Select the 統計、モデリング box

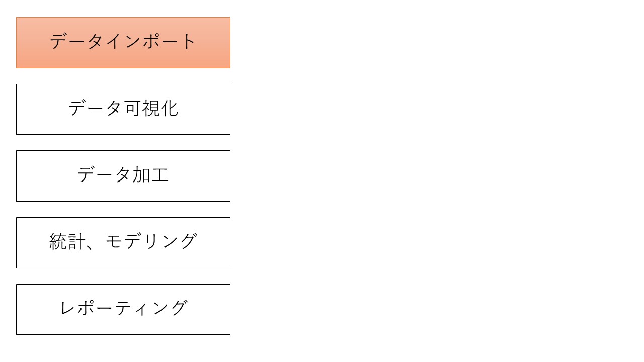tap(123, 242)
